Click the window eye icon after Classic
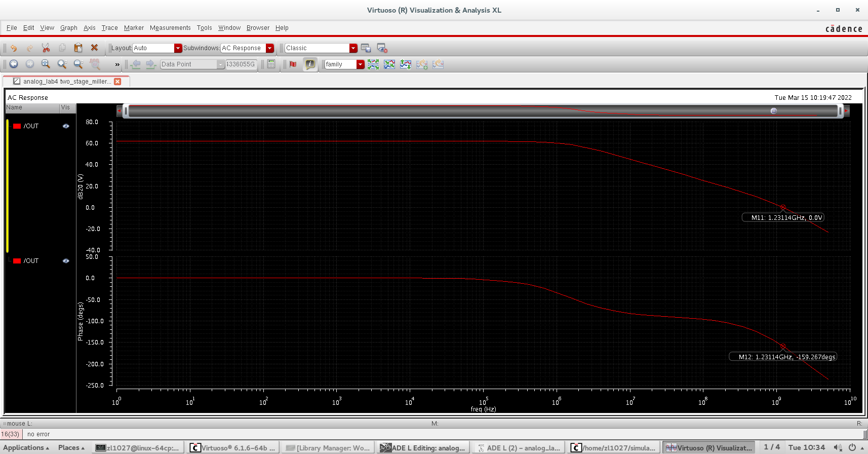 point(382,48)
